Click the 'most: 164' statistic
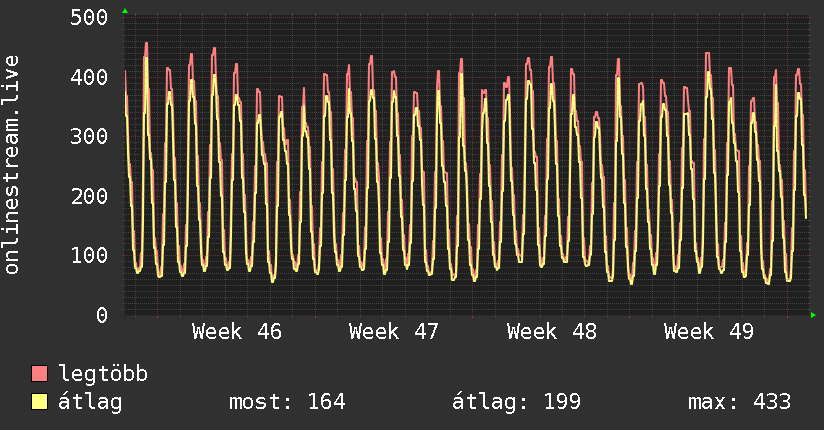Screen dimensions: 824x430 (x=287, y=402)
